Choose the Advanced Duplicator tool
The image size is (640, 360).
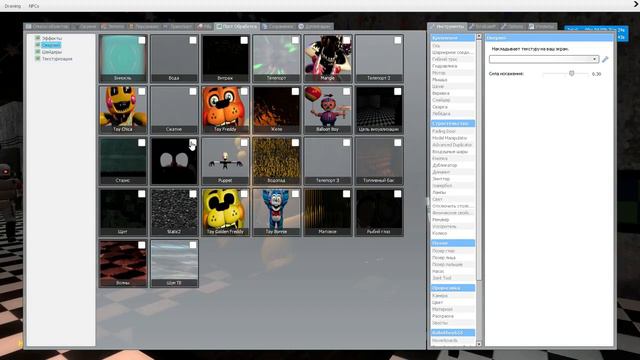(x=452, y=145)
